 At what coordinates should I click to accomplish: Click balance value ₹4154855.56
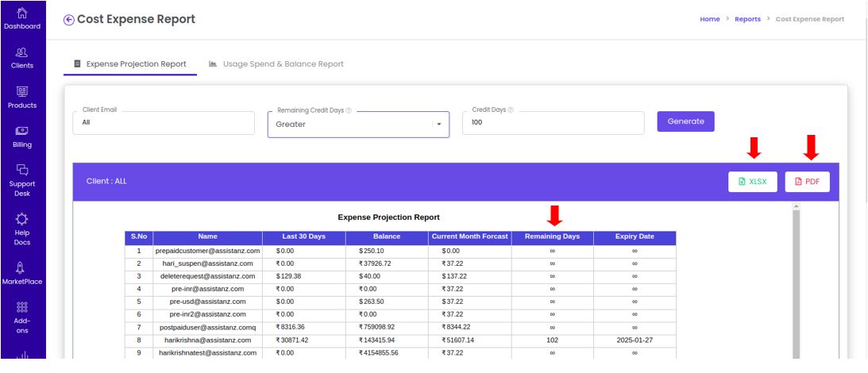point(379,353)
